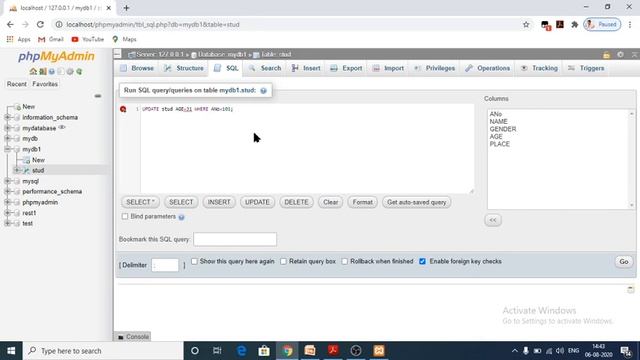Collapse the mydb1 database node
Viewport: 640px width, 360px height.
point(7,149)
